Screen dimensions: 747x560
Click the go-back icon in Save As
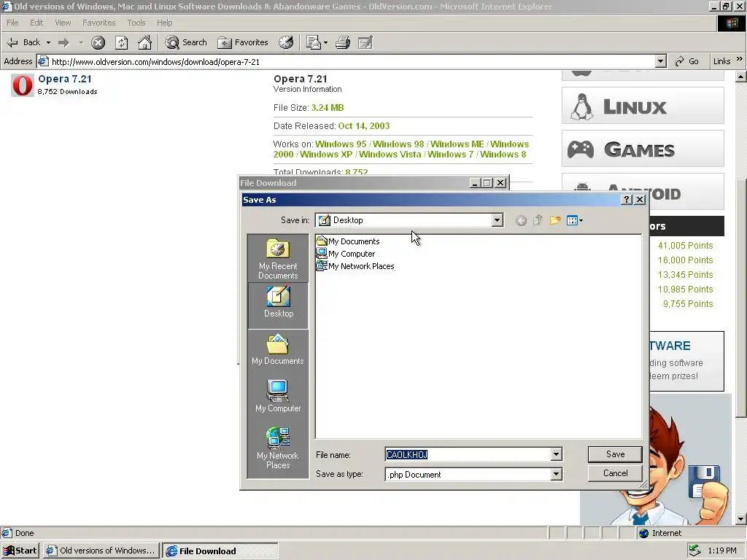click(x=521, y=220)
